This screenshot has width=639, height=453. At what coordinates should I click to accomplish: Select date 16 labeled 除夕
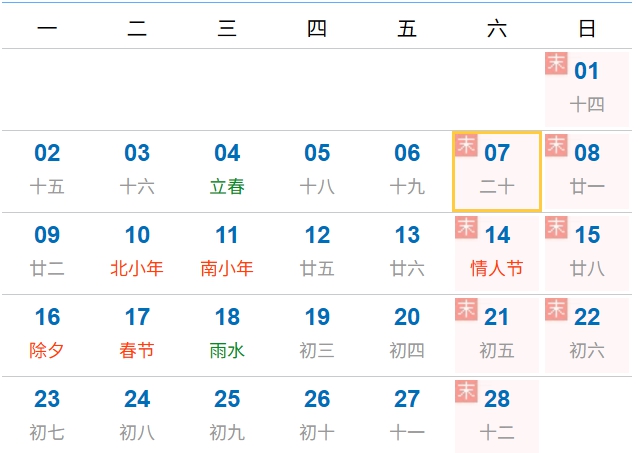coord(47,334)
